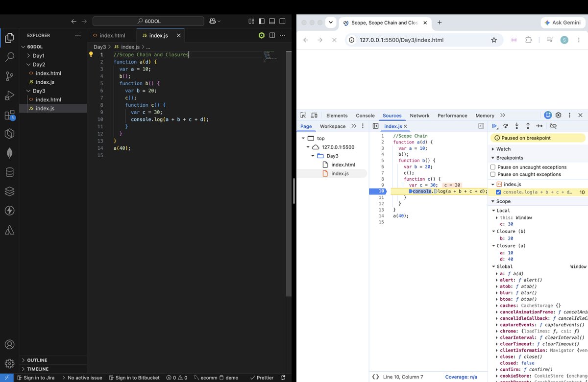The image size is (588, 382).
Task: Open Explorer more actions ellipsis
Action: (x=78, y=35)
